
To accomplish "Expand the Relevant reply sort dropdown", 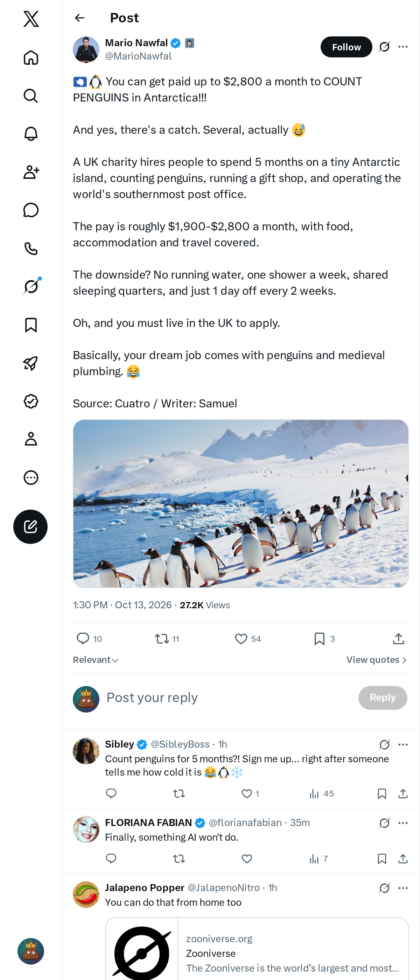I will click(x=96, y=660).
